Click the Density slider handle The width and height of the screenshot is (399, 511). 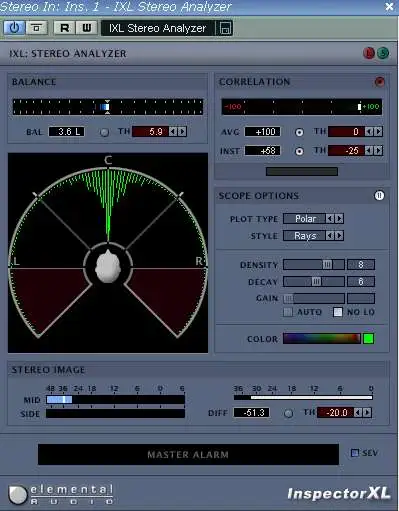coord(327,265)
